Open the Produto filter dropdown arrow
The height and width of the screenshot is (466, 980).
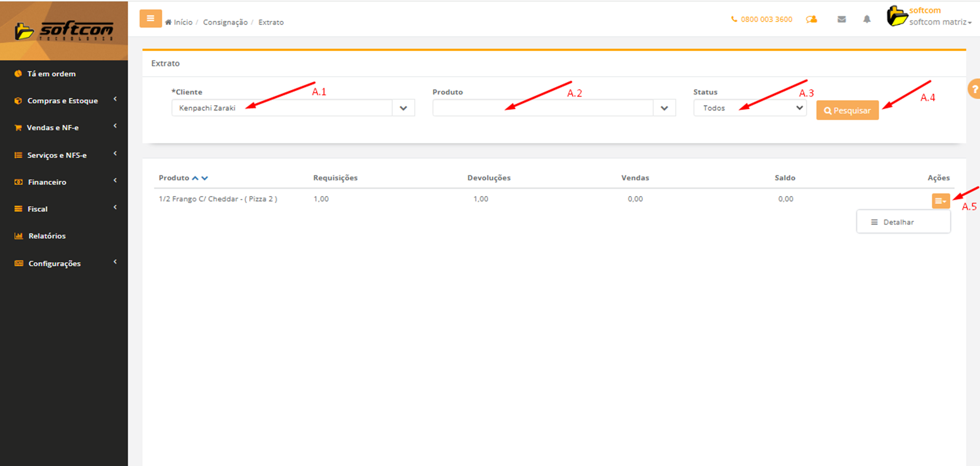click(664, 108)
